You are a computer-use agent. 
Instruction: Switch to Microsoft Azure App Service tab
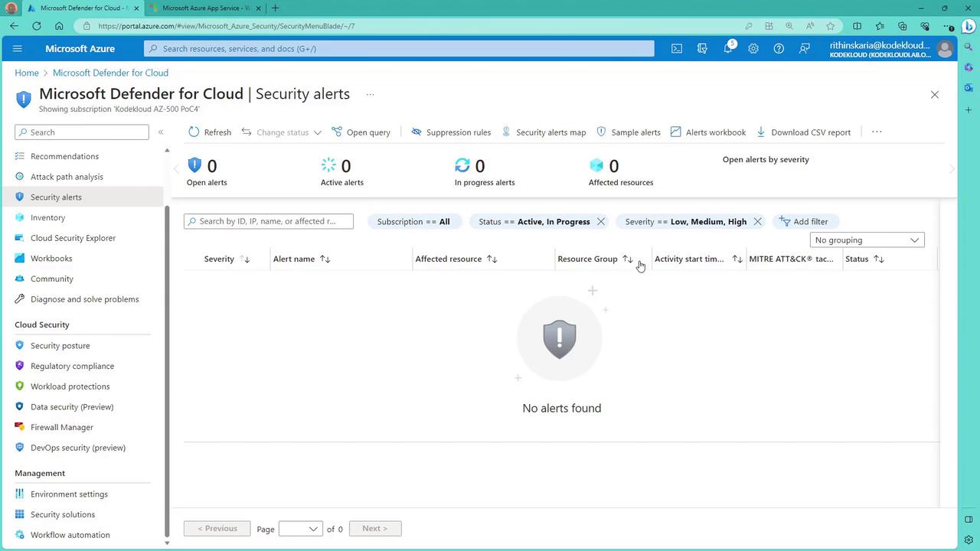(205, 8)
